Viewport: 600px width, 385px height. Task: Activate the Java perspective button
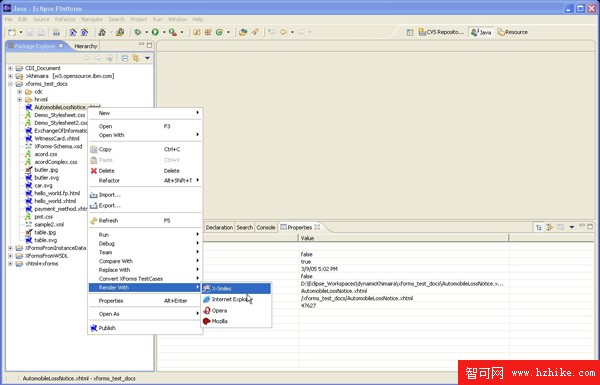pyautogui.click(x=481, y=33)
